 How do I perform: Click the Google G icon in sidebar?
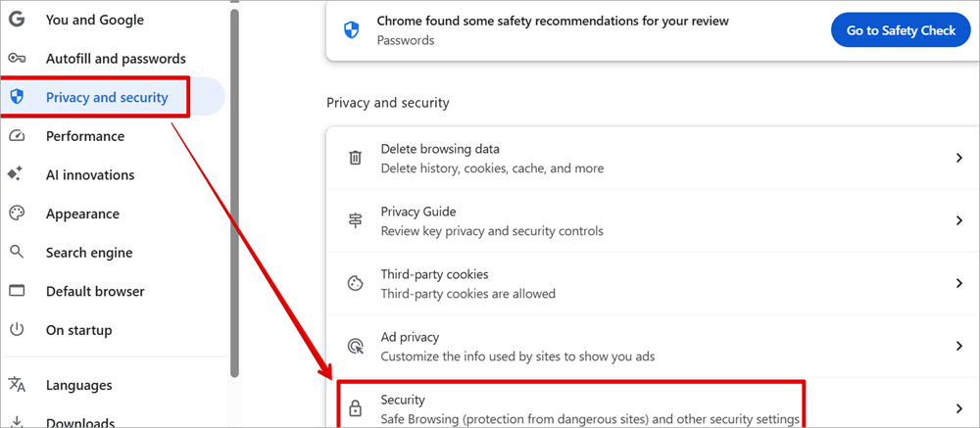point(16,20)
